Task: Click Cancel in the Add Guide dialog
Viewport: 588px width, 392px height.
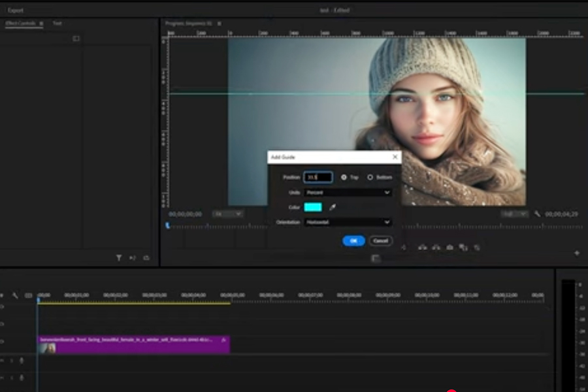Action: [381, 241]
